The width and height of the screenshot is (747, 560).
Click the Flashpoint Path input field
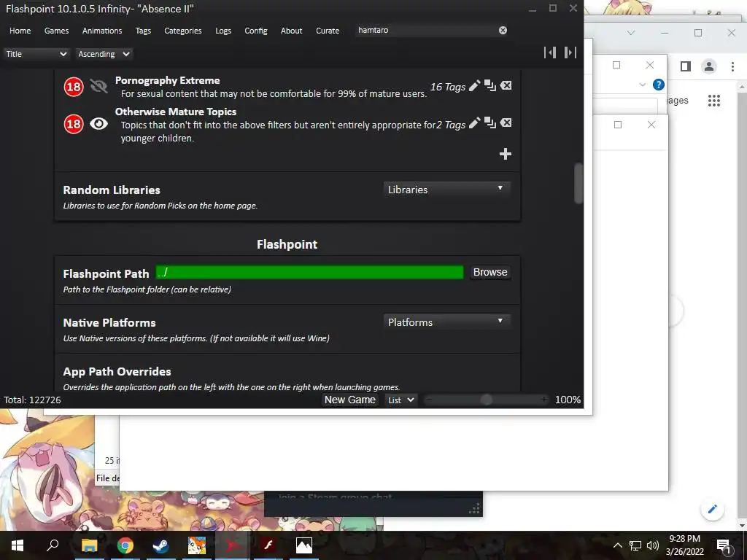(309, 273)
